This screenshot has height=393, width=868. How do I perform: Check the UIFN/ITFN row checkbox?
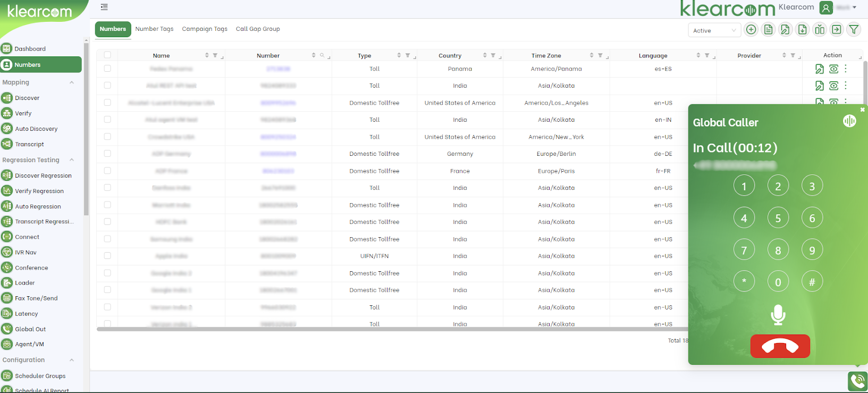coord(107,256)
